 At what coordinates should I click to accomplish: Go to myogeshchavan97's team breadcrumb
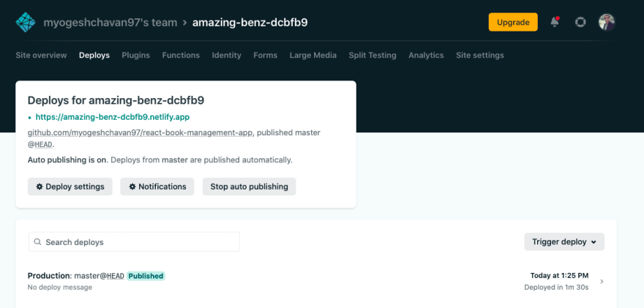[x=111, y=22]
